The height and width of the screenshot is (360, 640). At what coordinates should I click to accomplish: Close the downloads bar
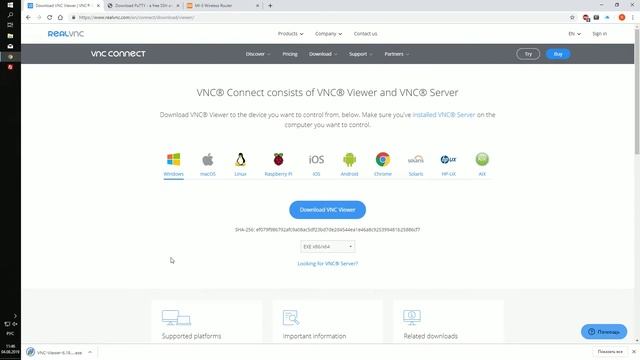[633, 352]
